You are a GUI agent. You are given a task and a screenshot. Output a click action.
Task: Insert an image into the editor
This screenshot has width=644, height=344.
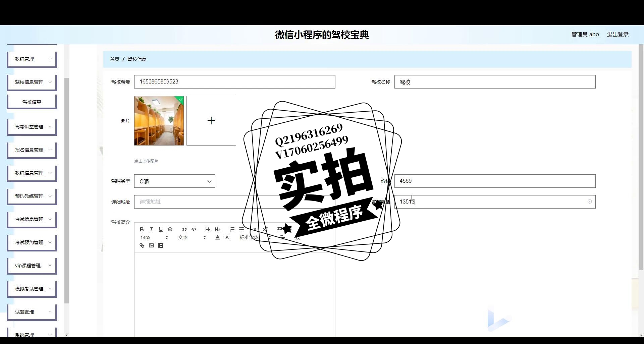pos(151,245)
